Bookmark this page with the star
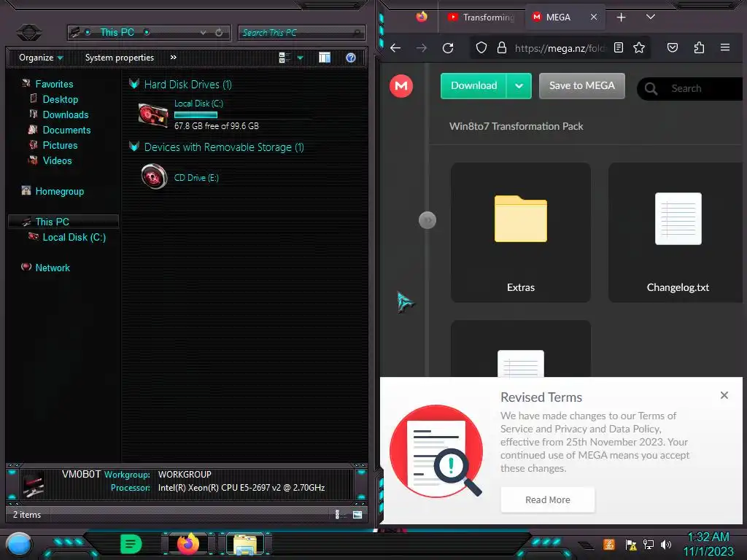The height and width of the screenshot is (560, 747). (639, 47)
